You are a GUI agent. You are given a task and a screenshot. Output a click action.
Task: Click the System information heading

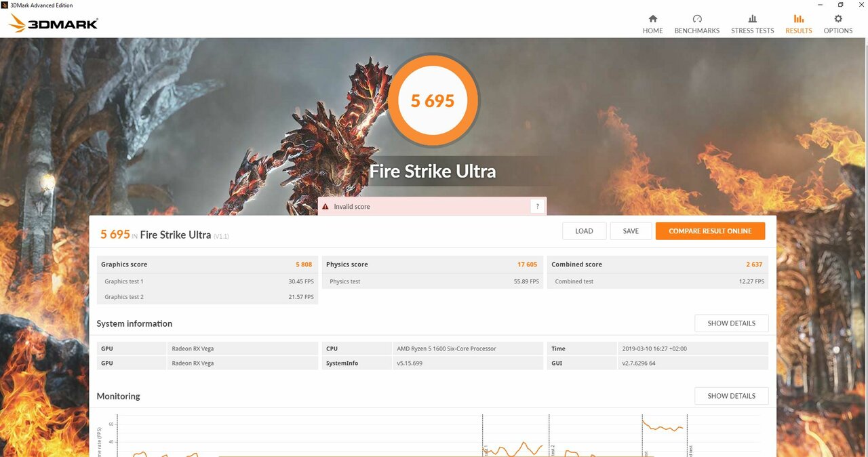[134, 323]
